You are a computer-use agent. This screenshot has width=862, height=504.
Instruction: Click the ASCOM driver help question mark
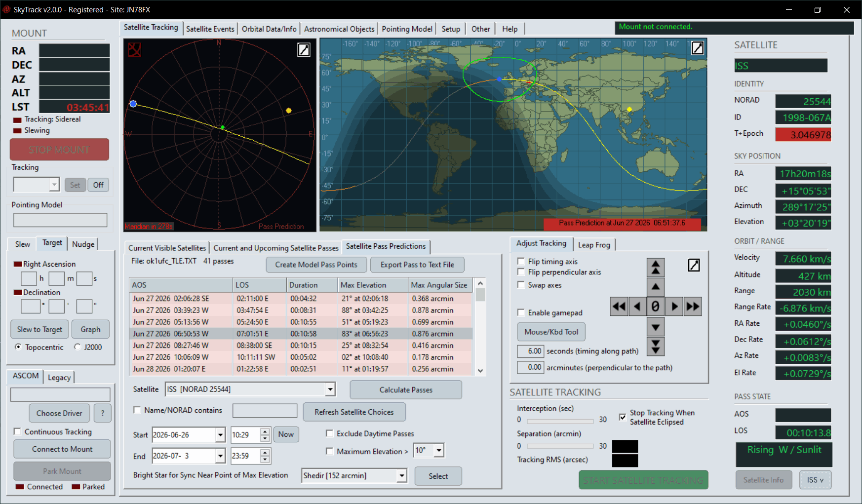tap(103, 413)
